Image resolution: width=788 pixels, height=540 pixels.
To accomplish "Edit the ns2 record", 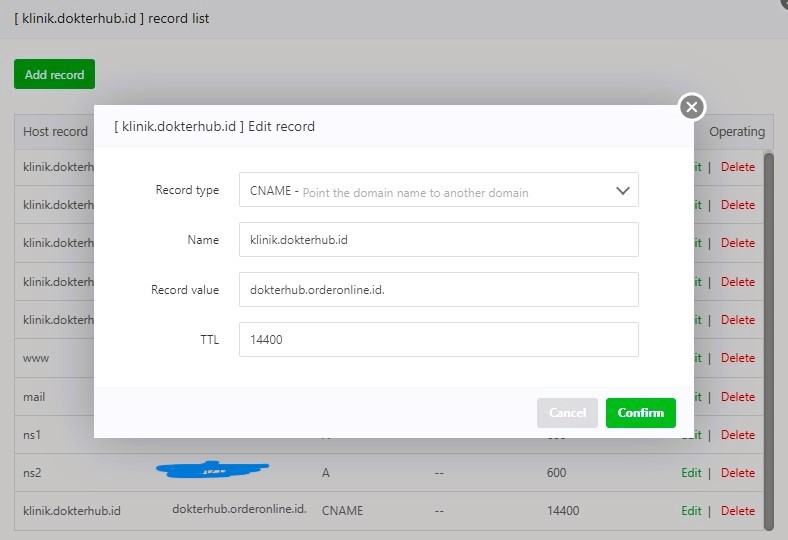I will 691,473.
